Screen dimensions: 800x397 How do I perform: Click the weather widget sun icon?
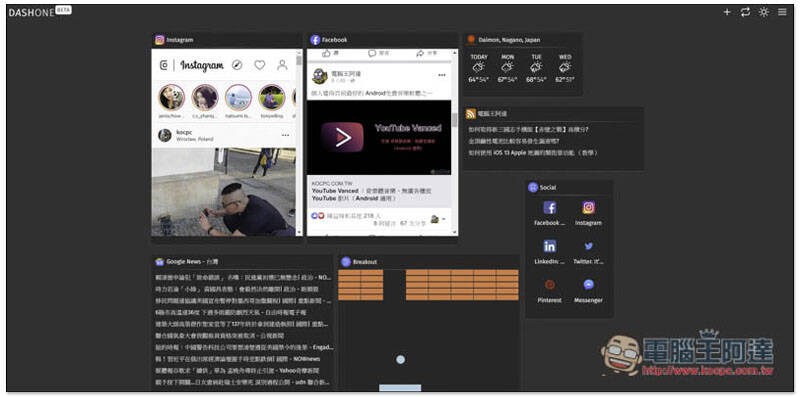pos(471,39)
